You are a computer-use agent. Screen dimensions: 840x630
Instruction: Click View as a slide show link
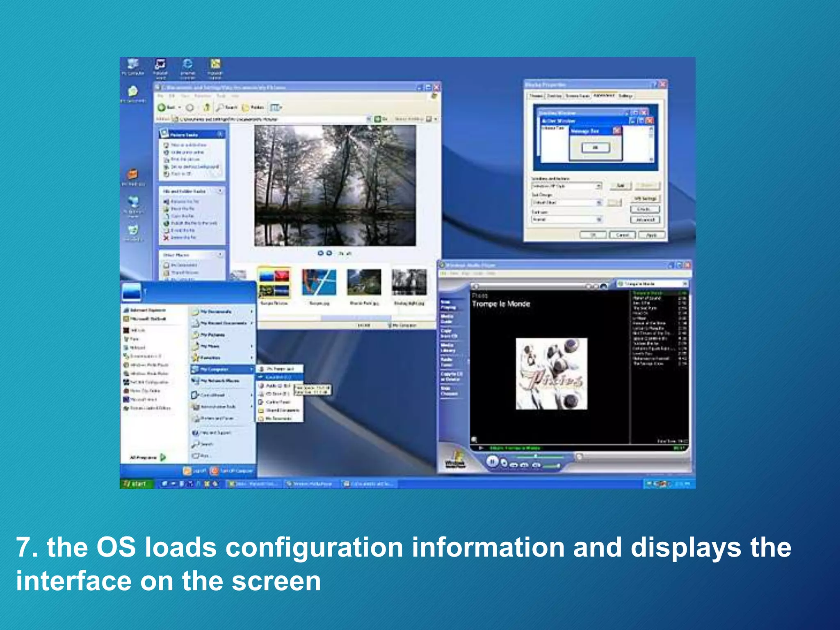[185, 145]
